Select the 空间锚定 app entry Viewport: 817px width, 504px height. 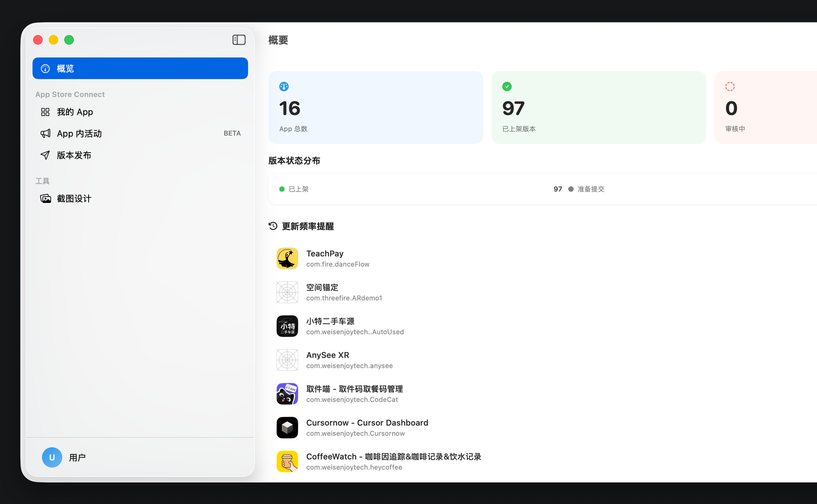click(x=322, y=288)
